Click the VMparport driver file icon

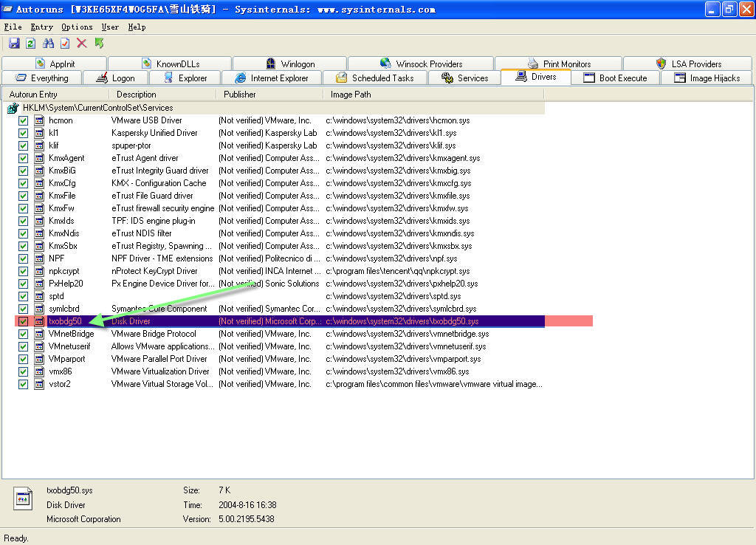tap(39, 359)
